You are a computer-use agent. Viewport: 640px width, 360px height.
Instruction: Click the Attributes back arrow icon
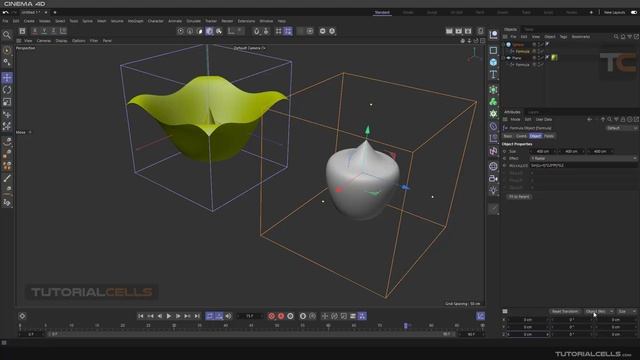point(589,120)
